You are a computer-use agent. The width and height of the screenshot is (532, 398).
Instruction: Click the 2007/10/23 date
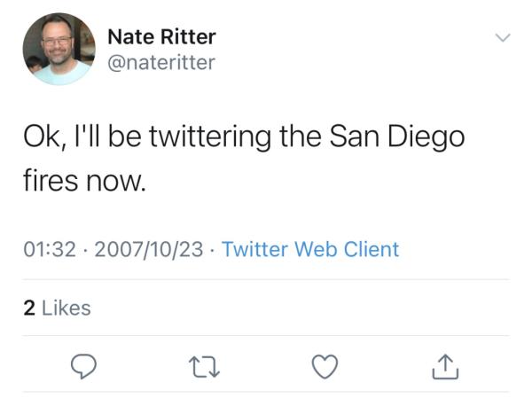click(147, 249)
